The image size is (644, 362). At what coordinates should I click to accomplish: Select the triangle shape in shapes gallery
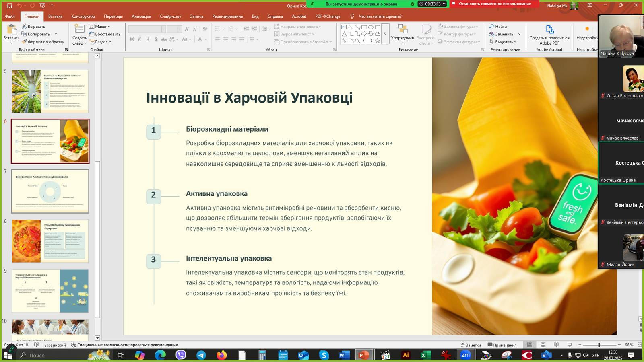click(x=344, y=34)
